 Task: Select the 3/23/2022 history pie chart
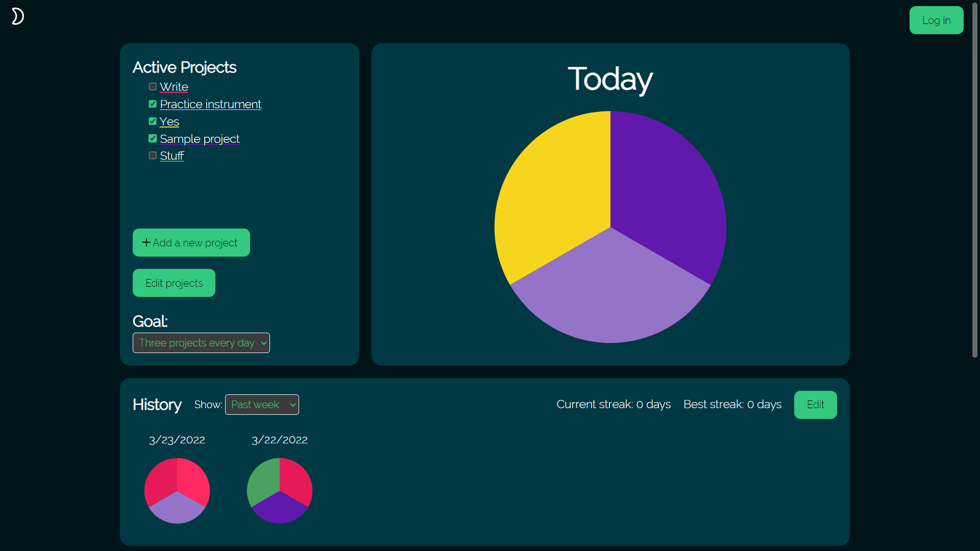click(x=177, y=491)
